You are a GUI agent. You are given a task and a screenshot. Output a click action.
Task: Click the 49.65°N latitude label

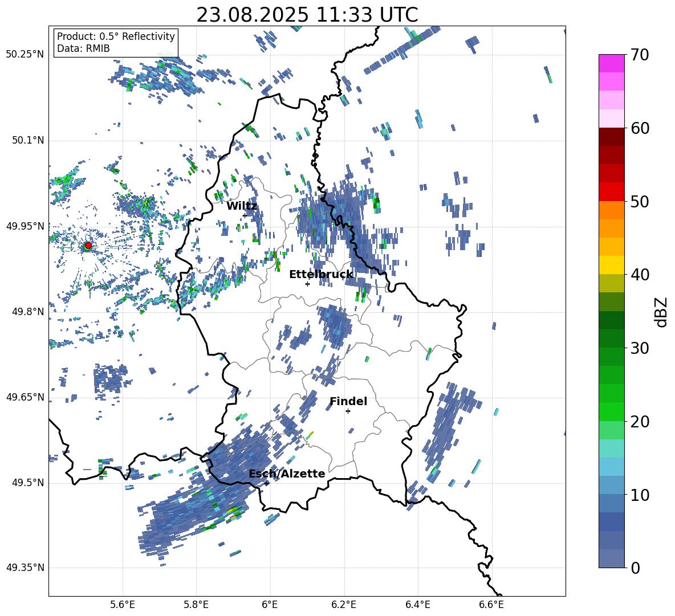tap(25, 397)
